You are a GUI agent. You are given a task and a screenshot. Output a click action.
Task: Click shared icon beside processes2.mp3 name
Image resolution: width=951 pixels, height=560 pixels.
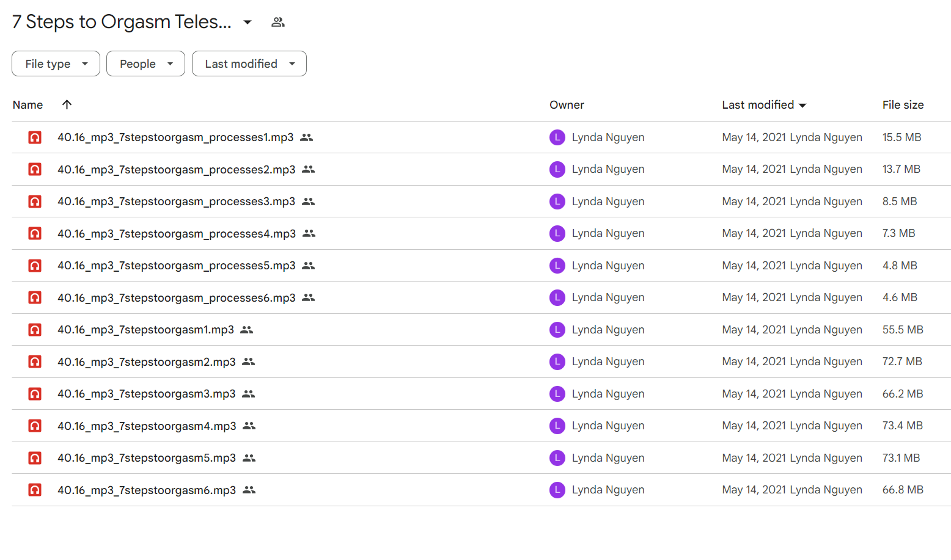(x=309, y=169)
